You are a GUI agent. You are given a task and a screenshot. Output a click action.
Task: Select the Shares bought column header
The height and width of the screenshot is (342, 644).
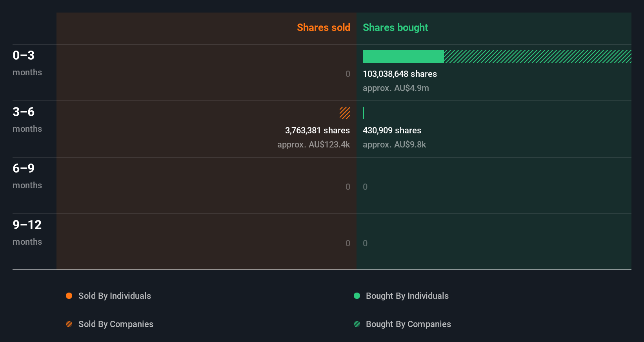point(395,27)
